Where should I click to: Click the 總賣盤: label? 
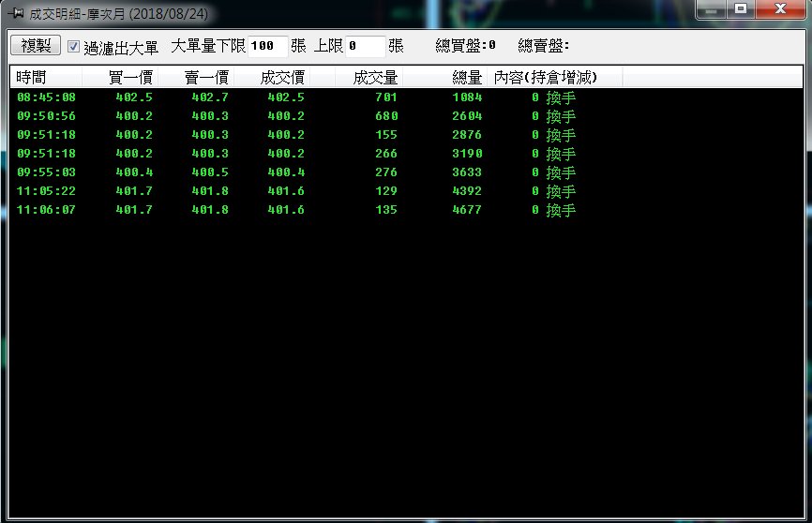pos(543,46)
